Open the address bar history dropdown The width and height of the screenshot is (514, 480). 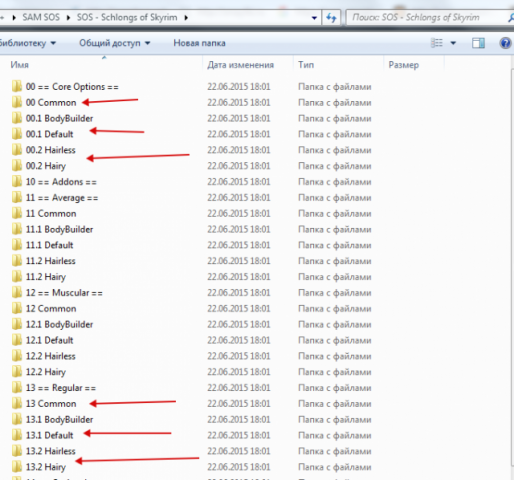(x=314, y=18)
